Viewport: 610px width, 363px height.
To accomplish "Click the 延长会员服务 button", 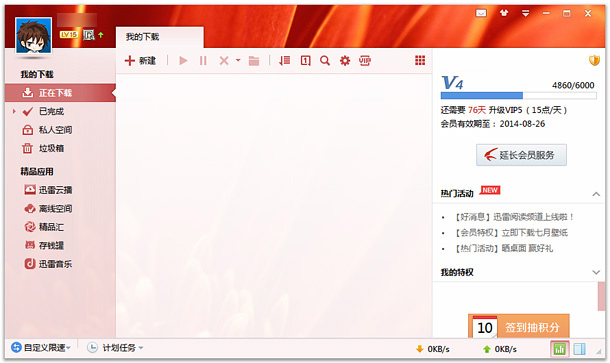I will (x=521, y=155).
